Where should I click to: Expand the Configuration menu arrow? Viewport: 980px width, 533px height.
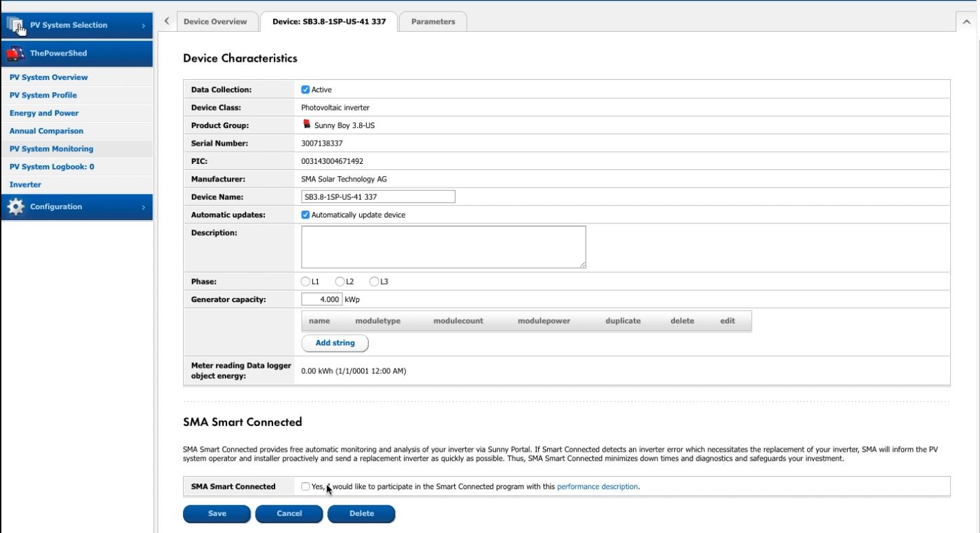143,207
